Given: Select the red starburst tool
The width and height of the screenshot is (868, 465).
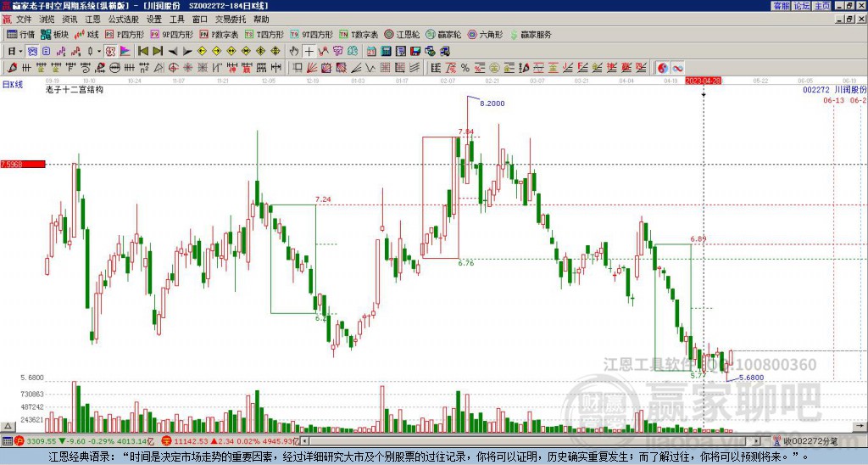Looking at the screenshot, I should 187,68.
